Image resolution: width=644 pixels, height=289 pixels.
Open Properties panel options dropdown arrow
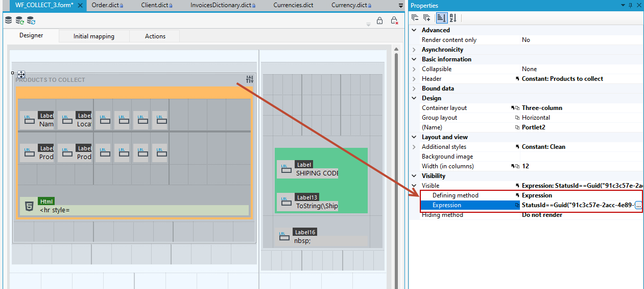pyautogui.click(x=623, y=5)
